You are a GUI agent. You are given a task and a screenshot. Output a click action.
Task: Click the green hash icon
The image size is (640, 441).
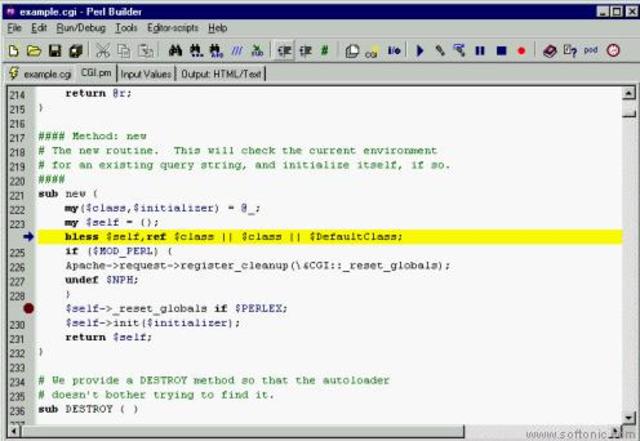pyautogui.click(x=324, y=51)
